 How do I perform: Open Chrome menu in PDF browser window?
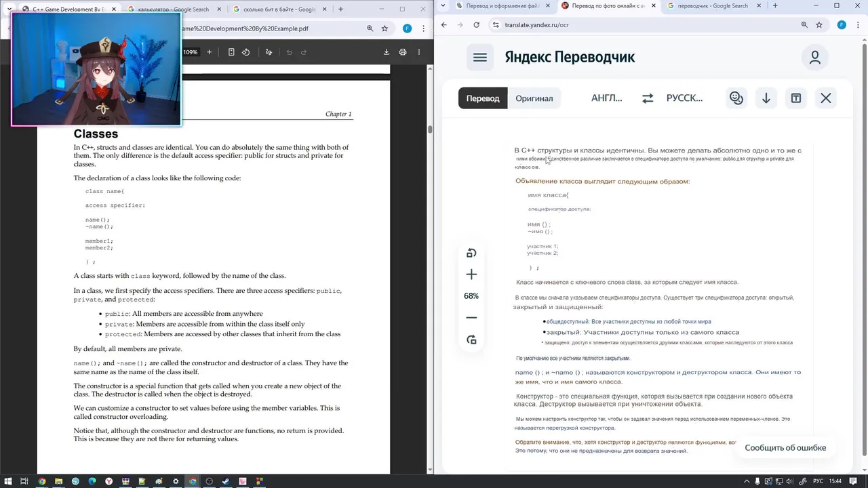pyautogui.click(x=423, y=28)
